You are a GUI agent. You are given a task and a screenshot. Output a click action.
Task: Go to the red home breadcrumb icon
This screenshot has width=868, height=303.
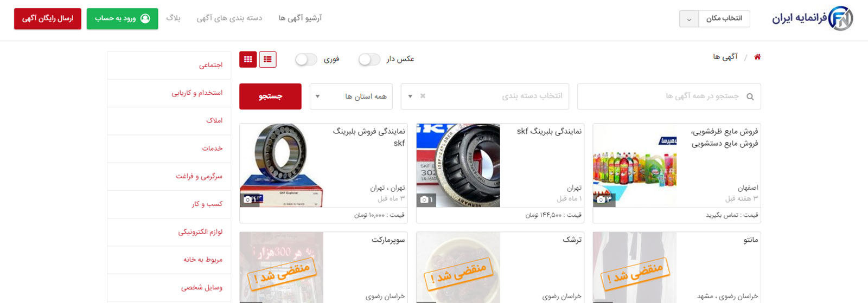(757, 57)
